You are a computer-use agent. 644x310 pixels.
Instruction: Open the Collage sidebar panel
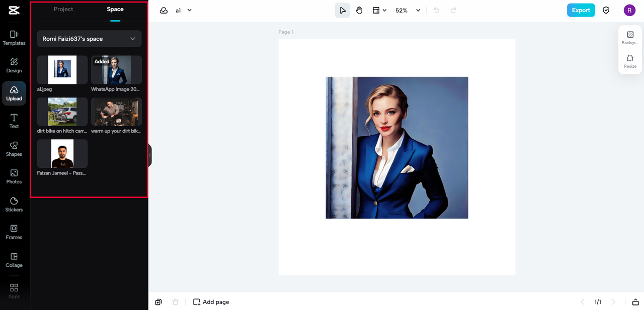[14, 260]
